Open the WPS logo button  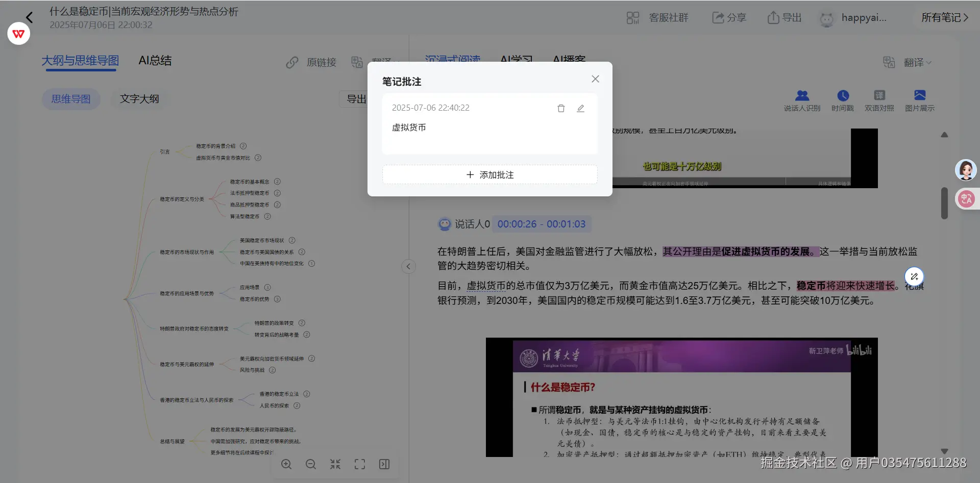click(x=19, y=34)
